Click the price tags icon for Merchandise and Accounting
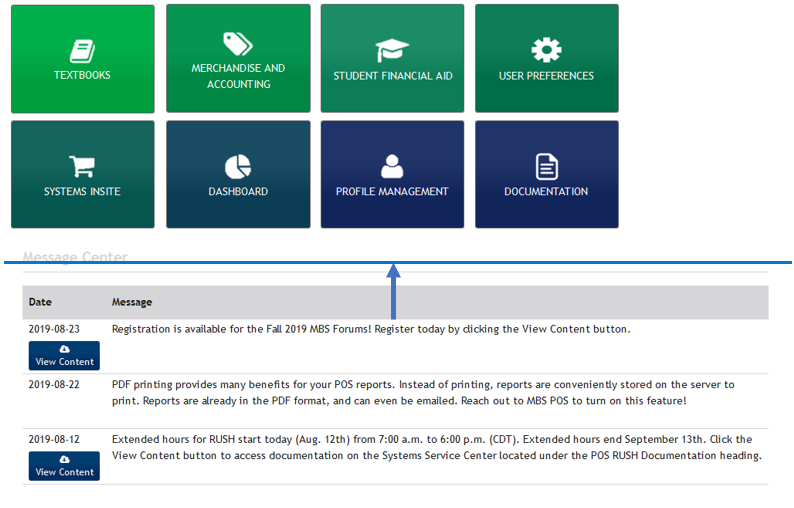794x508 pixels. click(x=238, y=44)
